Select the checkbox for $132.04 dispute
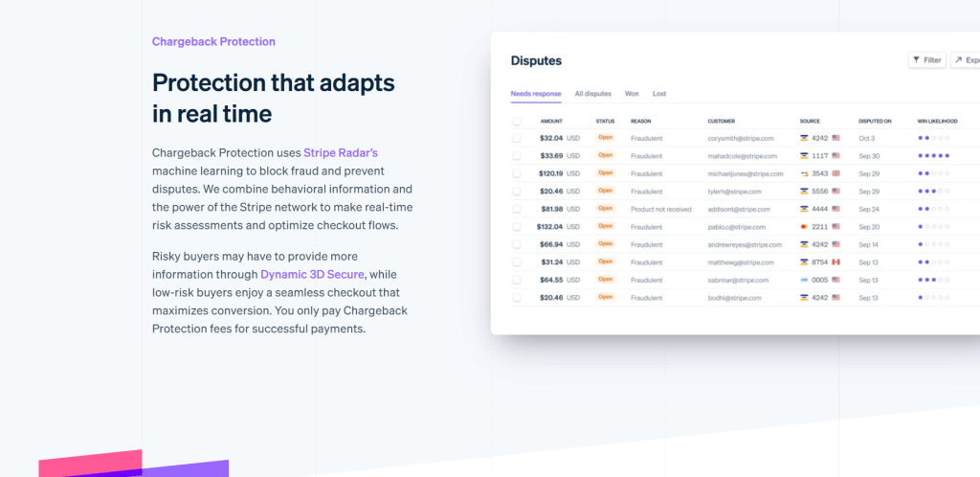Viewport: 980px width, 477px height. [516, 226]
